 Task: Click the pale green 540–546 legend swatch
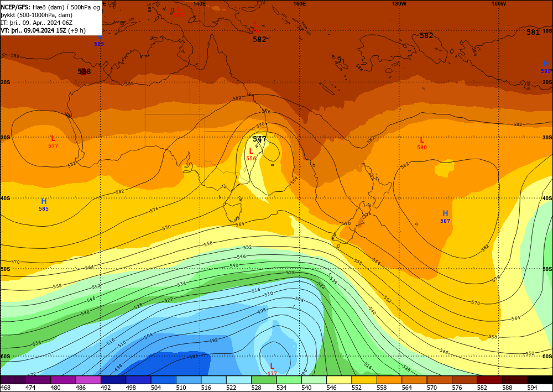click(314, 380)
